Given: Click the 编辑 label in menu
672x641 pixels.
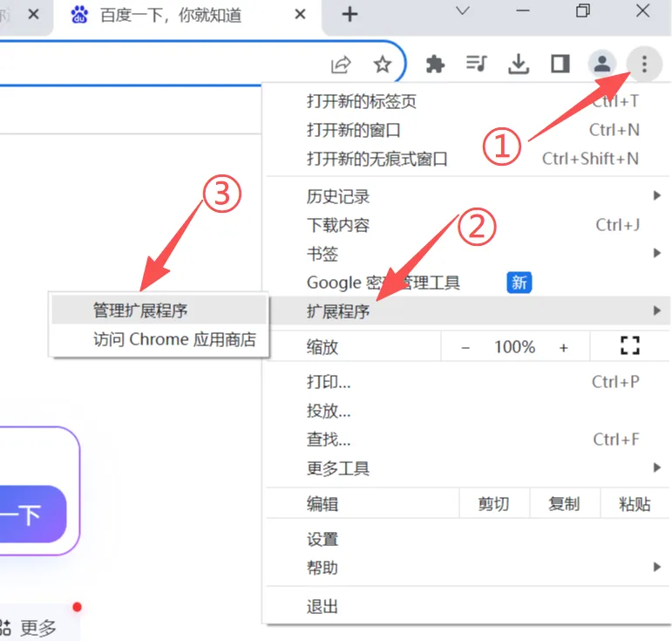Looking at the screenshot, I should pyautogui.click(x=322, y=504).
